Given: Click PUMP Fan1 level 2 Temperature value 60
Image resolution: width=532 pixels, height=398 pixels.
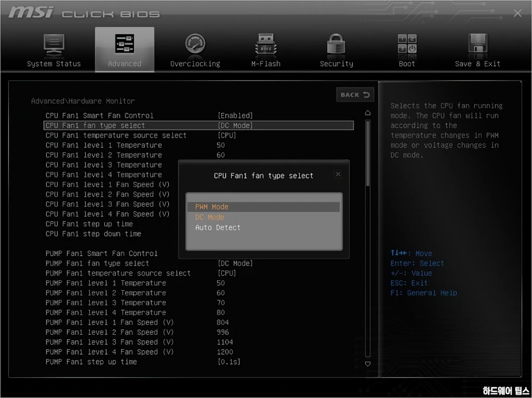Looking at the screenshot, I should point(220,293).
